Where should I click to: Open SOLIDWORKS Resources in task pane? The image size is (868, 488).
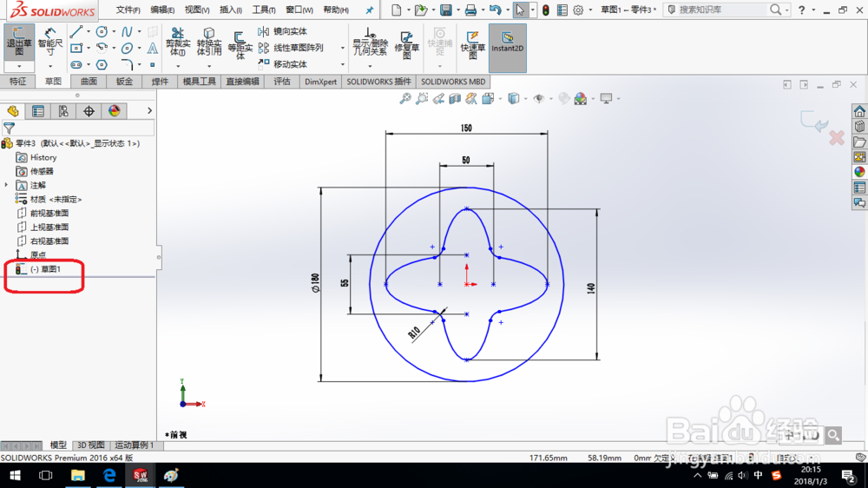(859, 111)
